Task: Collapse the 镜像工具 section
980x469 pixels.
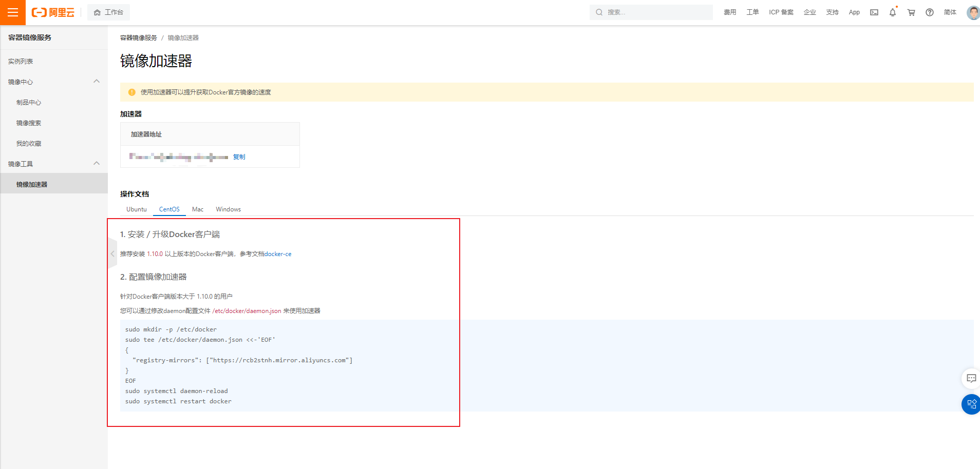Action: [97, 164]
